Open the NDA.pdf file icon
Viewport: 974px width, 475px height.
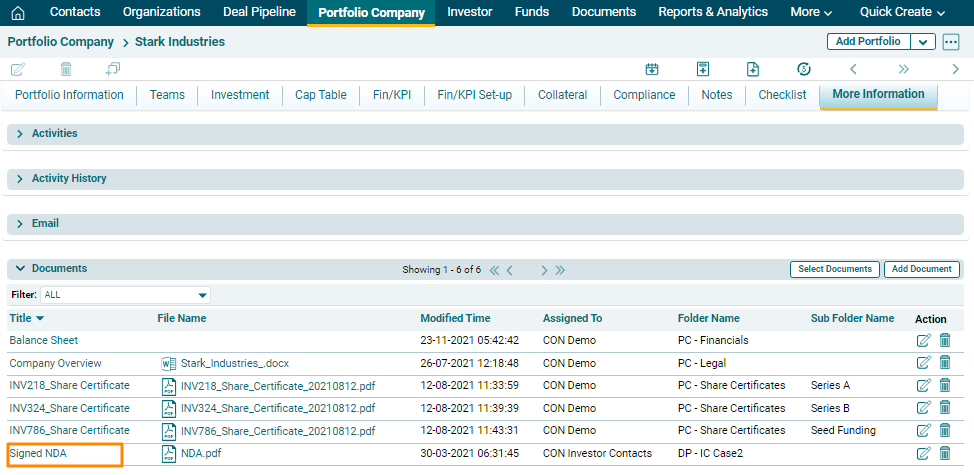(x=168, y=454)
